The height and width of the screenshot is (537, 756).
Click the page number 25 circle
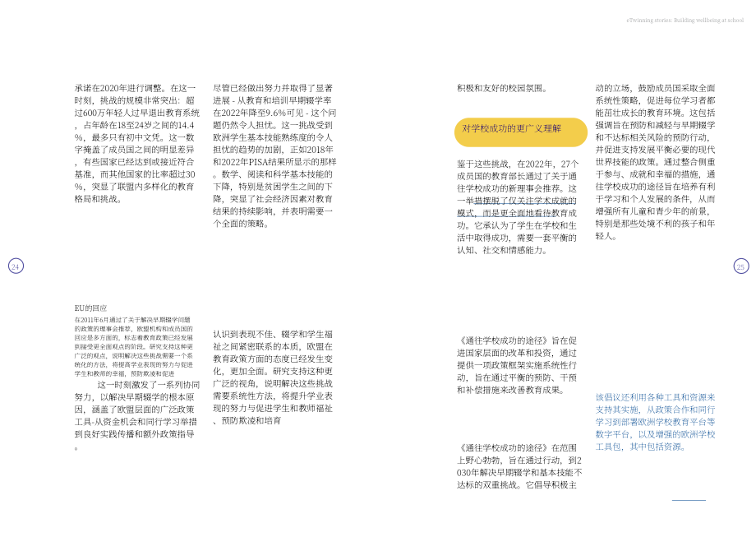click(x=741, y=266)
